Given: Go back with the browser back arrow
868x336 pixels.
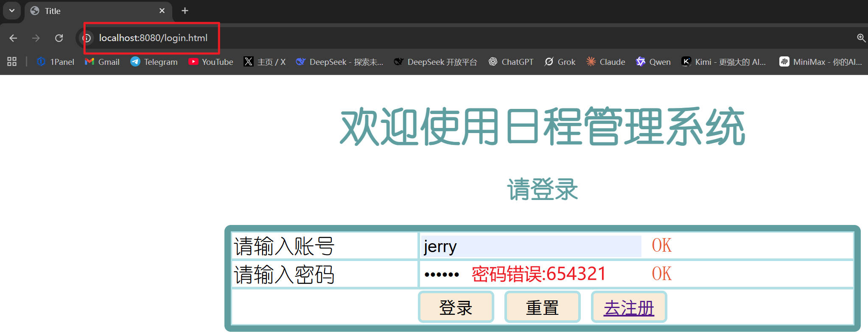Looking at the screenshot, I should click(x=13, y=38).
